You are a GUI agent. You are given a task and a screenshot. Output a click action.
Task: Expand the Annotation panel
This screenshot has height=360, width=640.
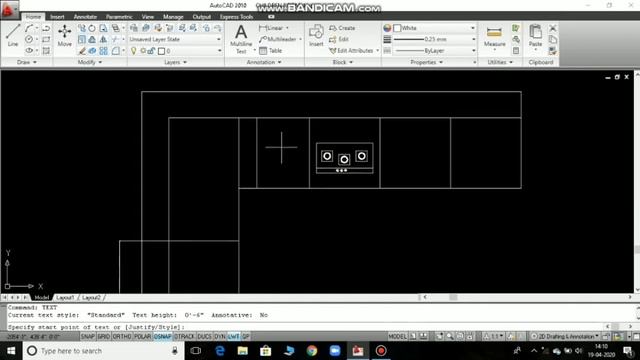pos(264,62)
